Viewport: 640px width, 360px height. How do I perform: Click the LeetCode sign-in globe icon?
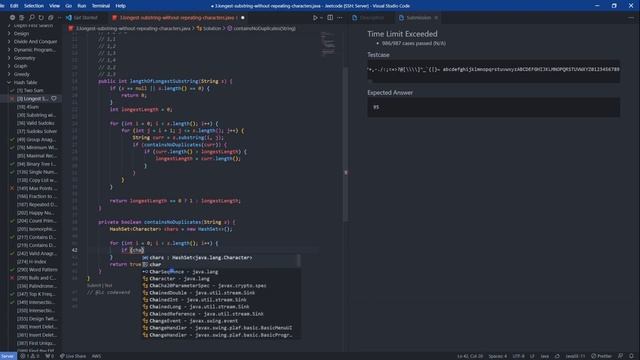click(12, 18)
